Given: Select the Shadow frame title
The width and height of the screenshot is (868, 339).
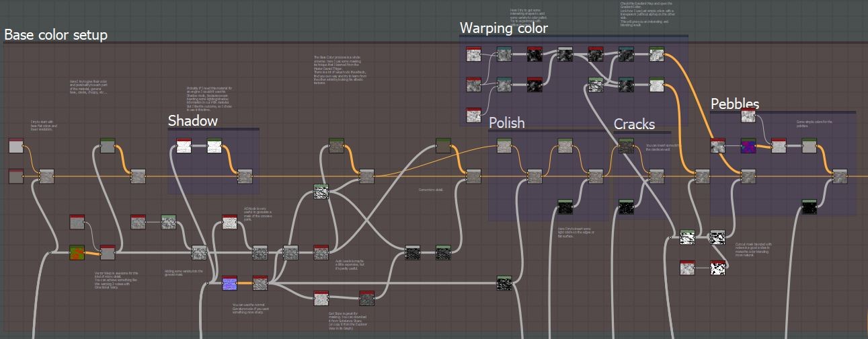Looking at the screenshot, I should [193, 121].
